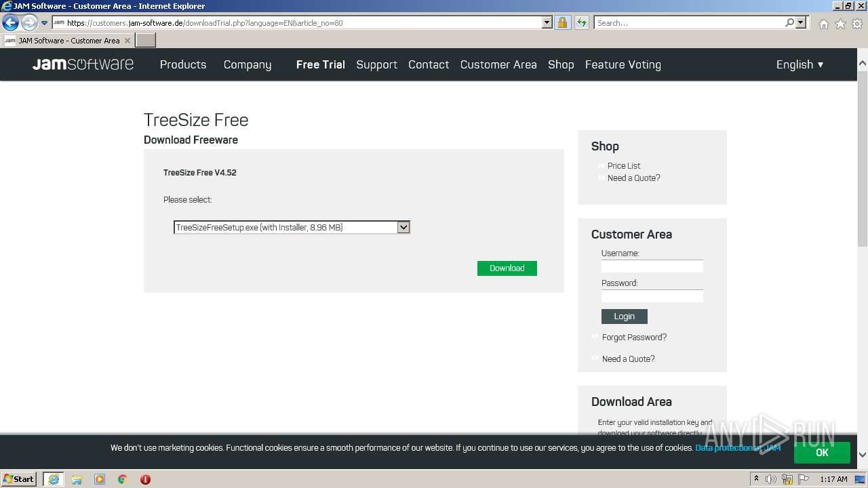Click the TreeSize Free heading
The image size is (868, 488).
(x=196, y=120)
